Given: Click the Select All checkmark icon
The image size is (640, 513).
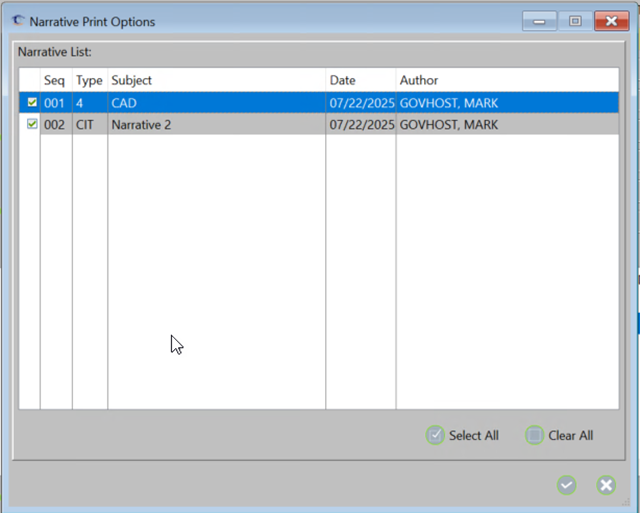Looking at the screenshot, I should point(435,435).
